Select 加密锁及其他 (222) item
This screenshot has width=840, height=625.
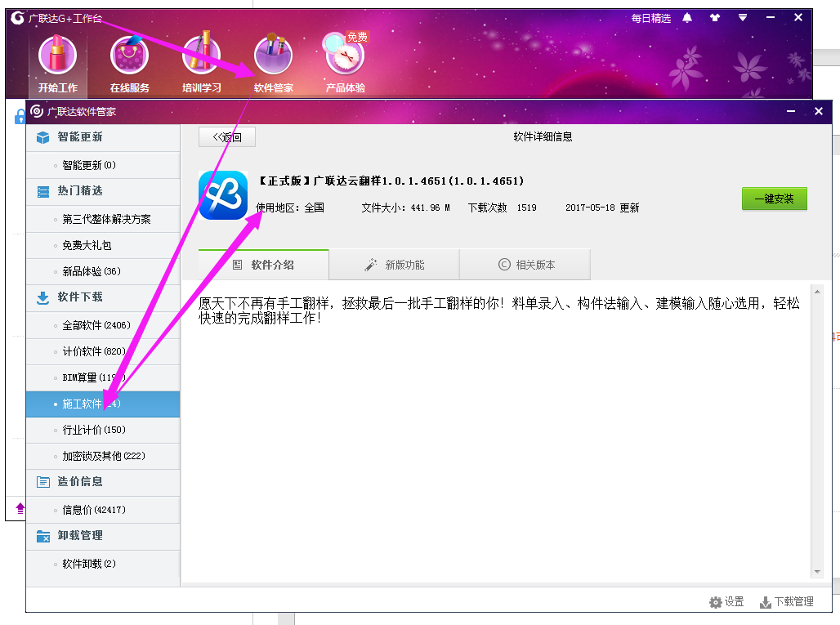[103, 457]
